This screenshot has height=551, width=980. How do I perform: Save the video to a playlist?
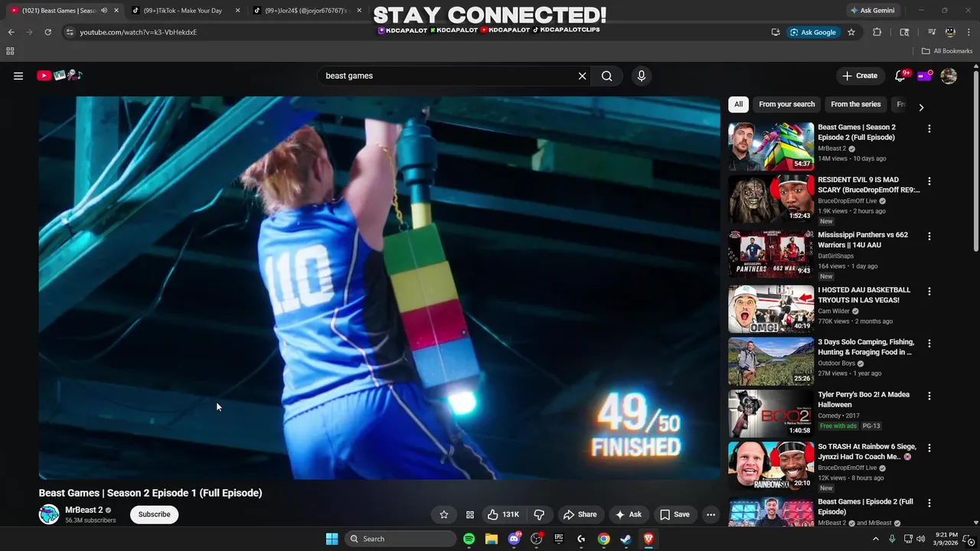pos(675,514)
